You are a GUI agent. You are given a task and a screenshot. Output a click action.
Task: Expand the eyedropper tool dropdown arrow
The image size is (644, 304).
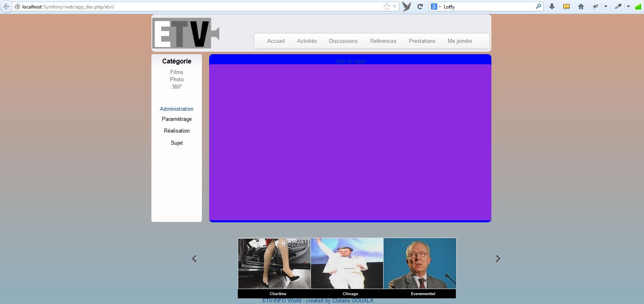click(628, 6)
